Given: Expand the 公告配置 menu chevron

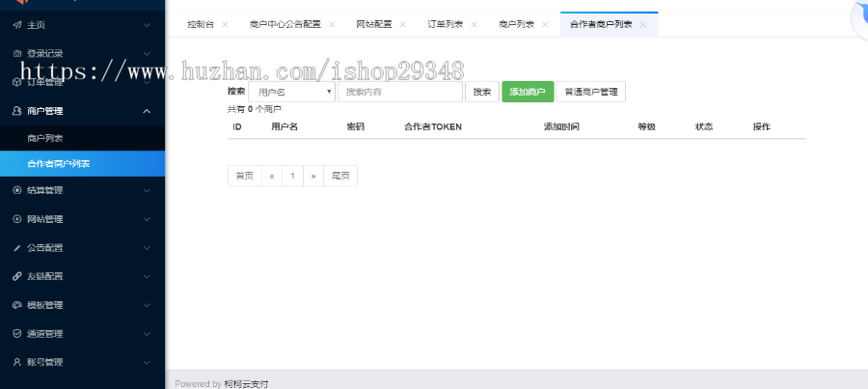Looking at the screenshot, I should pyautogui.click(x=147, y=248).
